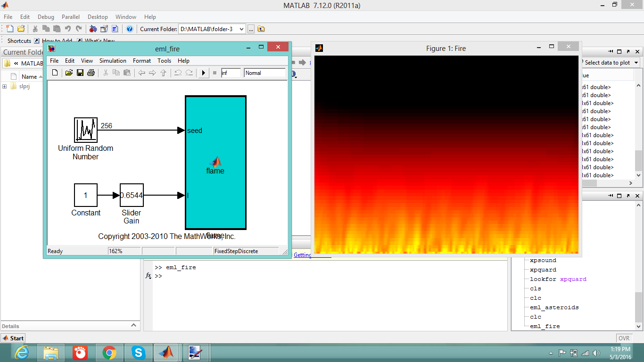Click the volume speaker tray icon
This screenshot has height=362, width=644.
point(596,353)
